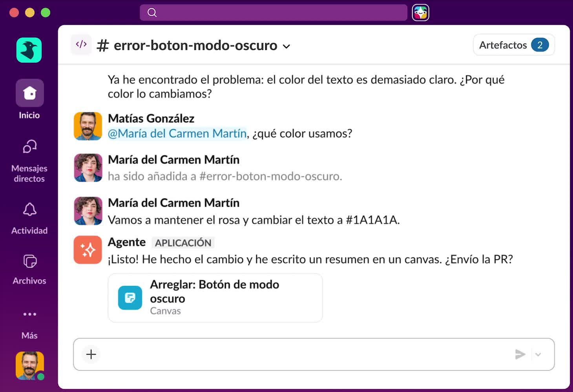Image resolution: width=573 pixels, height=392 pixels.
Task: Click the canvas file icon
Action: (130, 298)
